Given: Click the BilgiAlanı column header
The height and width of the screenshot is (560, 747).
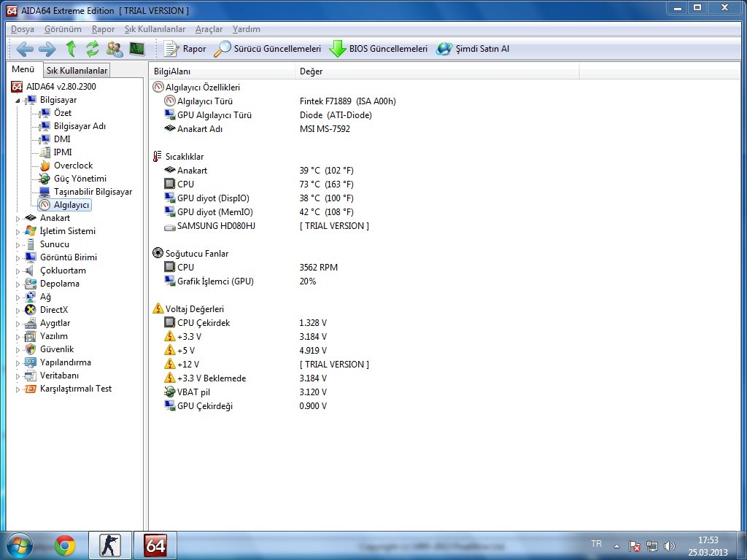Looking at the screenshot, I should (x=222, y=71).
